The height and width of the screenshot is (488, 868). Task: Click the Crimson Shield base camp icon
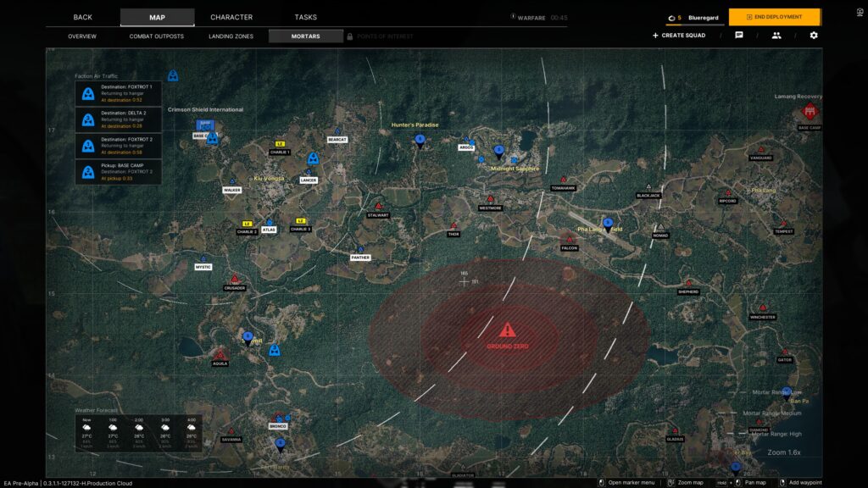click(x=204, y=126)
